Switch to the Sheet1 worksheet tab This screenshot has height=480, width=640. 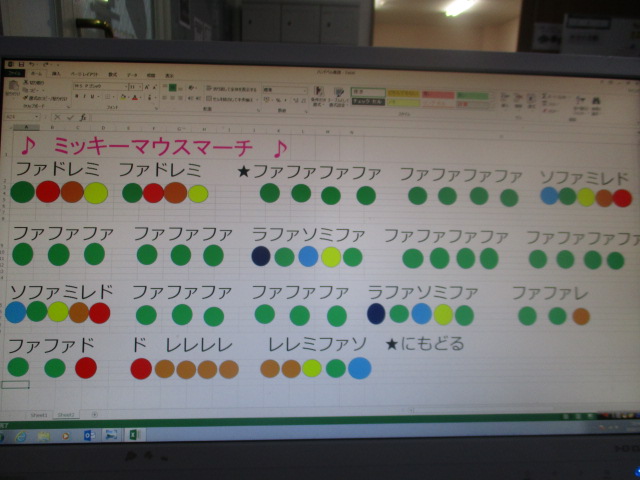click(39, 415)
